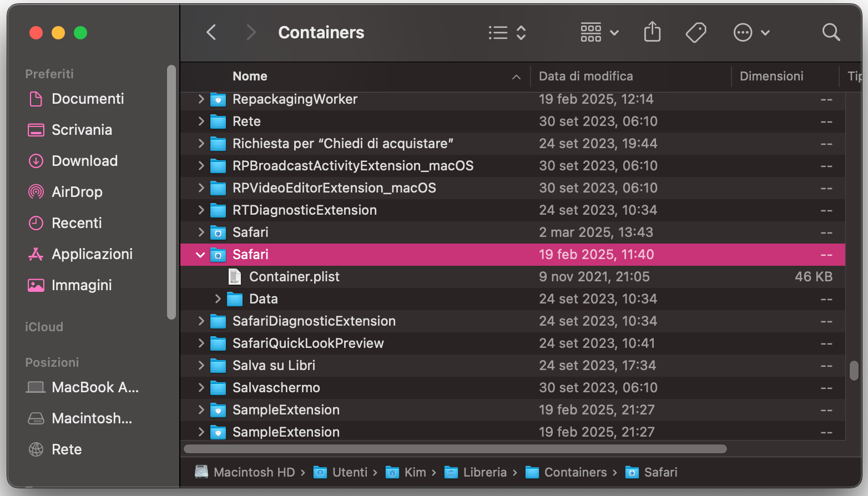The width and height of the screenshot is (868, 496).
Task: Click the horizontal scrollbar at the bottom
Action: coord(455,449)
